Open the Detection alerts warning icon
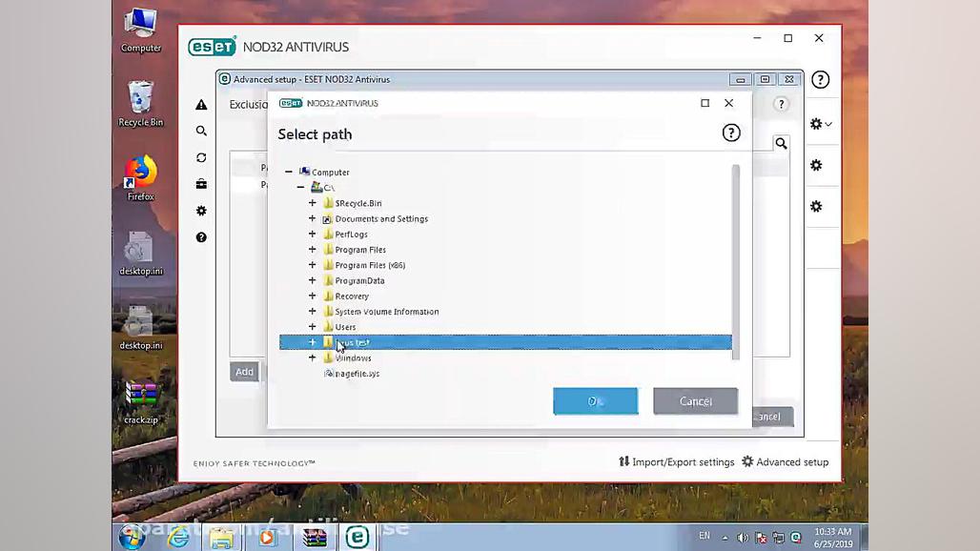The width and height of the screenshot is (980, 551). click(x=200, y=105)
